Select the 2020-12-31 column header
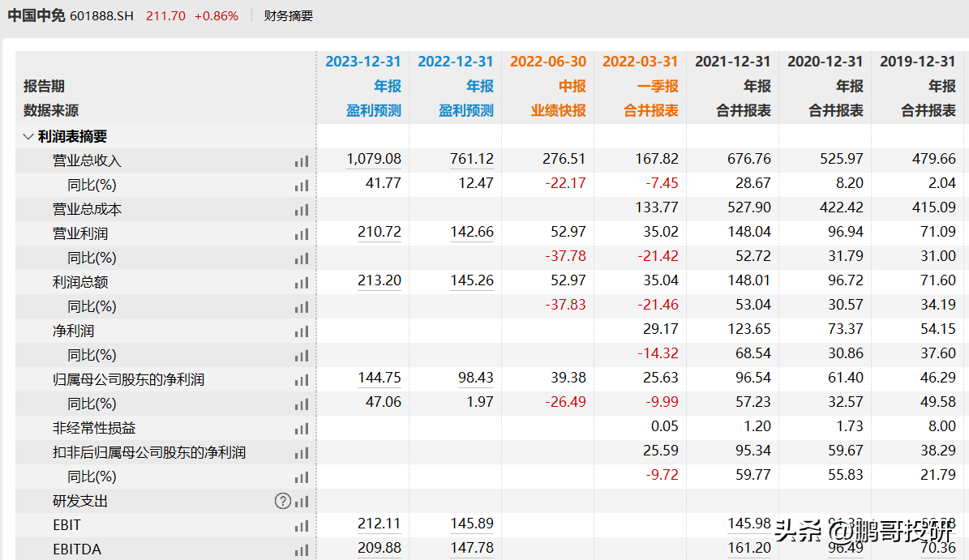 click(825, 62)
